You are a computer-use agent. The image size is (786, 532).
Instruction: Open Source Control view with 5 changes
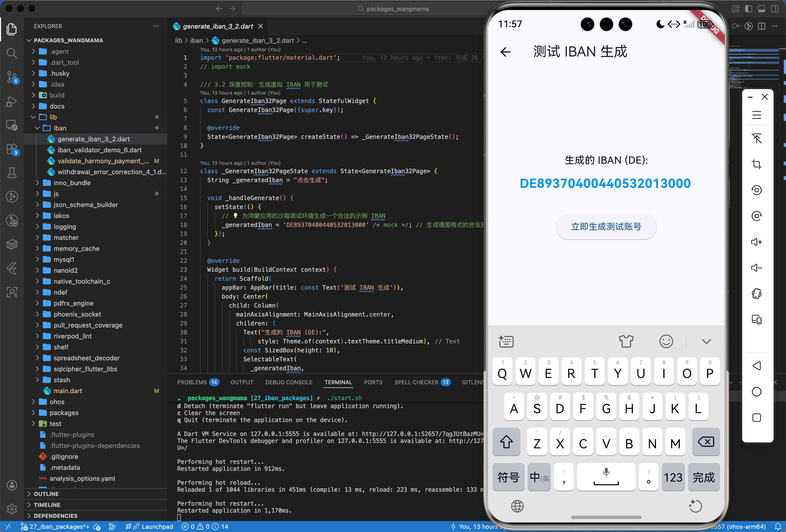(x=12, y=77)
